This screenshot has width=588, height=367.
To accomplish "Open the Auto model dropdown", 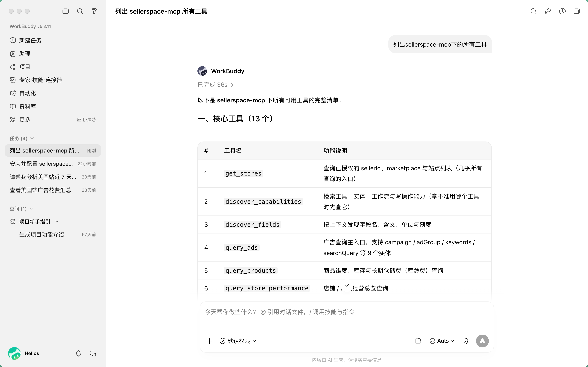I will pyautogui.click(x=442, y=341).
